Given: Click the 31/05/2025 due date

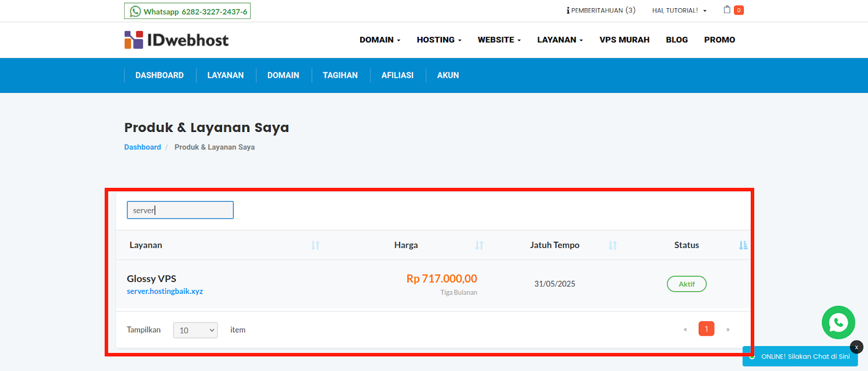Looking at the screenshot, I should tap(554, 284).
